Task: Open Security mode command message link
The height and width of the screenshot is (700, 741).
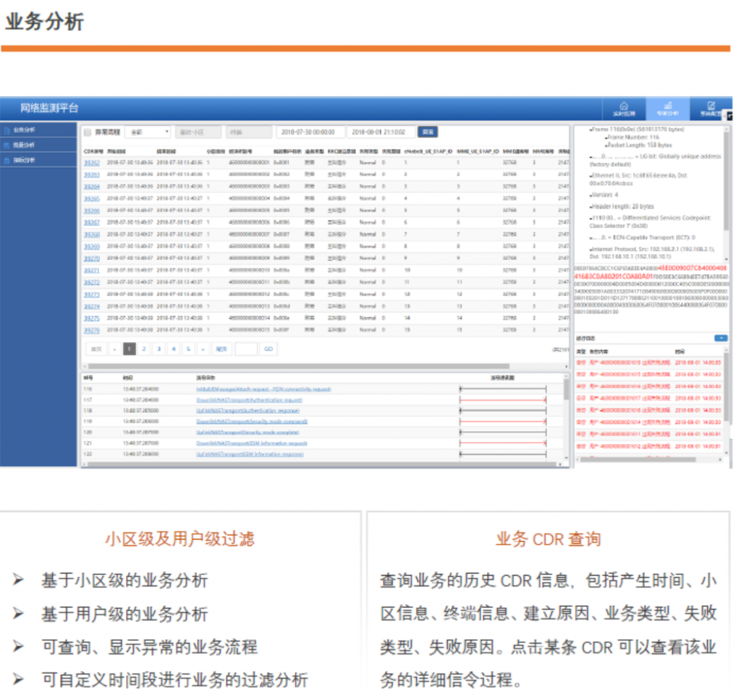Action: pyautogui.click(x=252, y=422)
